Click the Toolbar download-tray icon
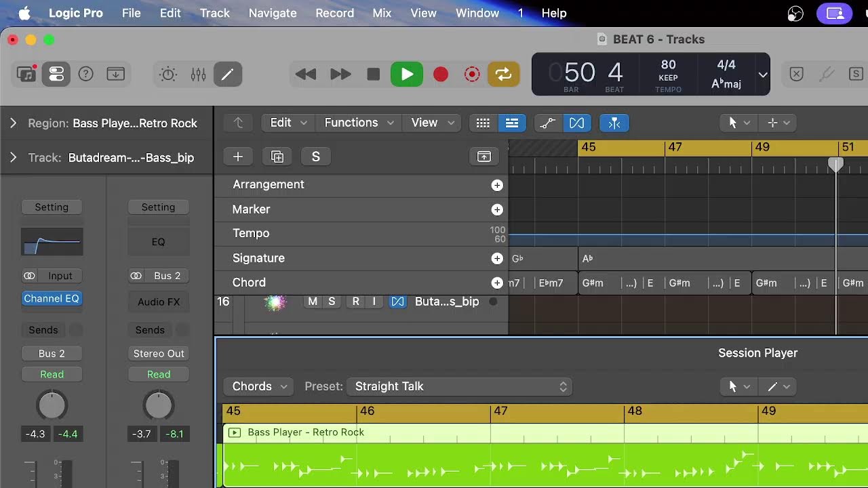Screen dimensions: 868x488 tap(115, 74)
